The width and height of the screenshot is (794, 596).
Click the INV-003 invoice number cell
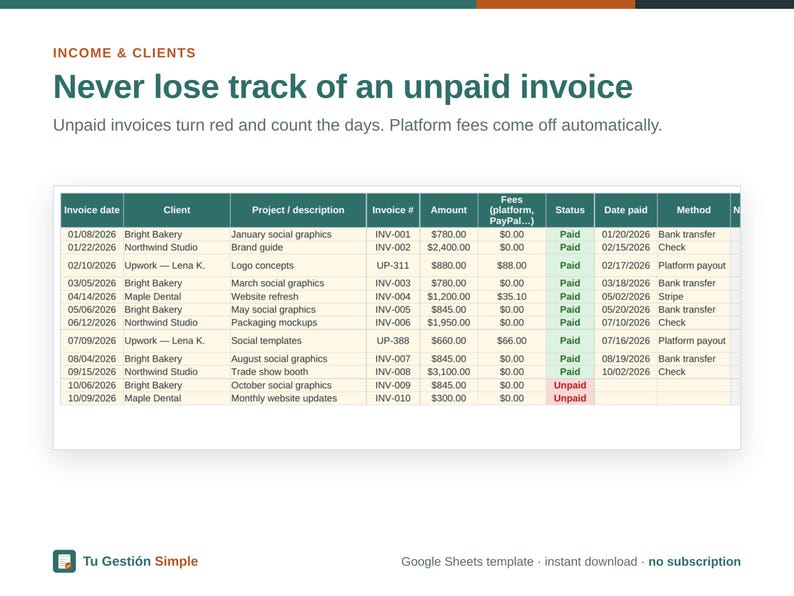click(393, 283)
